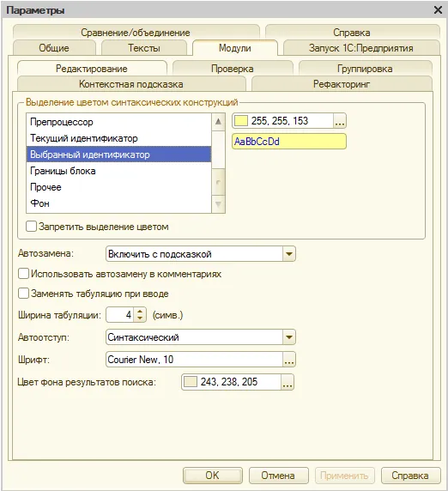448x491 pixels.
Task: Select Препроцессор in the syntax list
Action: (119, 122)
